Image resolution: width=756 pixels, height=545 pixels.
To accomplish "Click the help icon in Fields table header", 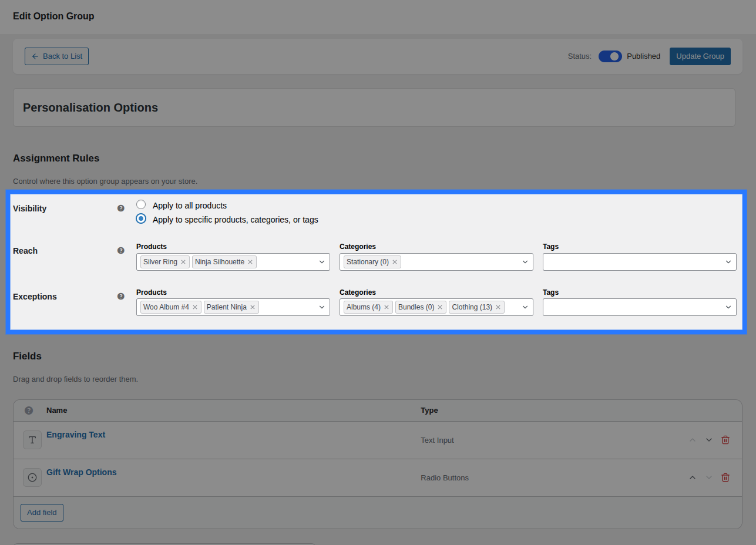I will click(x=29, y=411).
